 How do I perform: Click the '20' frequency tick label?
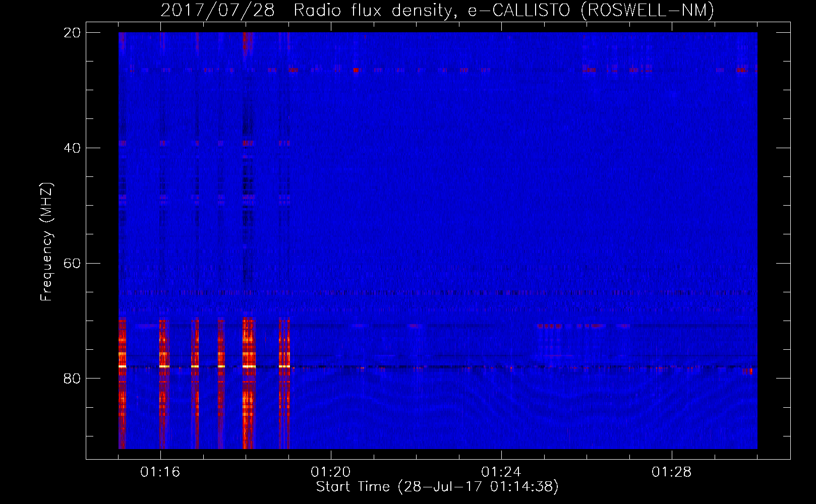coord(73,33)
